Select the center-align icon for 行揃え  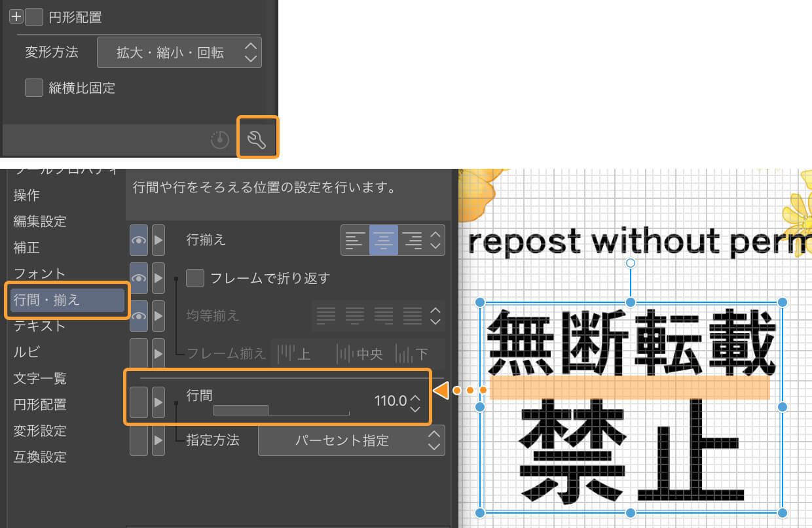(383, 239)
